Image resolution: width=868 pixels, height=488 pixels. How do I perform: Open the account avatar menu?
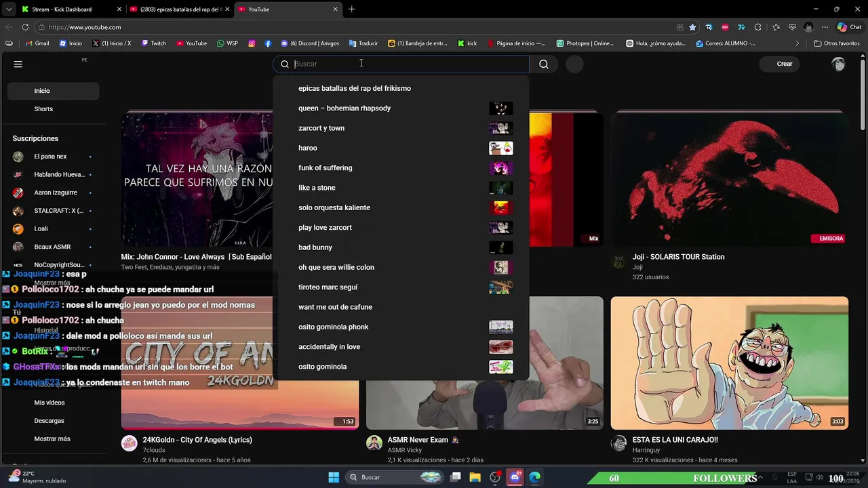pos(839,64)
